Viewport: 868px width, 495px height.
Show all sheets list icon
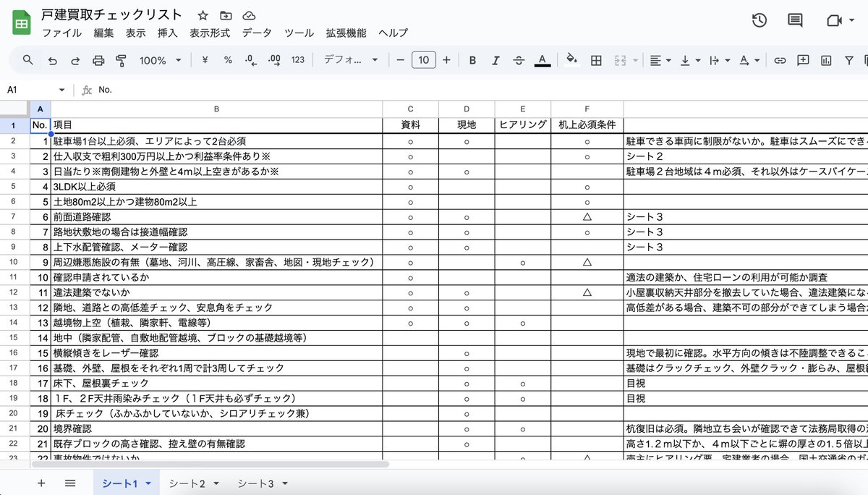pos(70,483)
